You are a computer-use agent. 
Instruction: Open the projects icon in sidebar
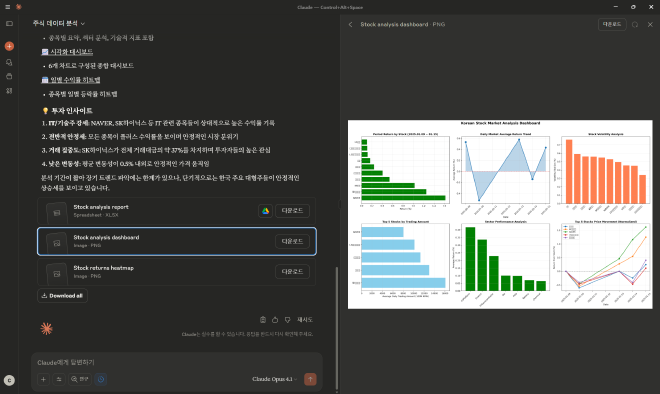point(9,77)
